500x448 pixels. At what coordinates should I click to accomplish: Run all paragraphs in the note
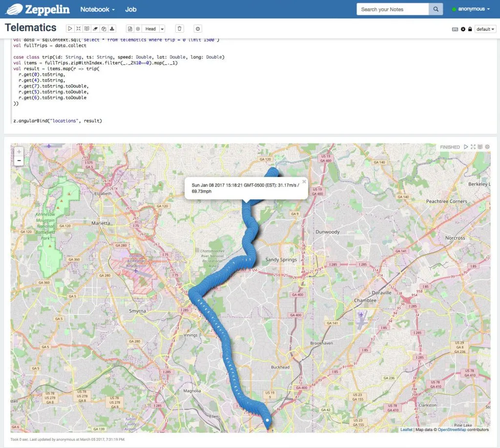(70, 29)
